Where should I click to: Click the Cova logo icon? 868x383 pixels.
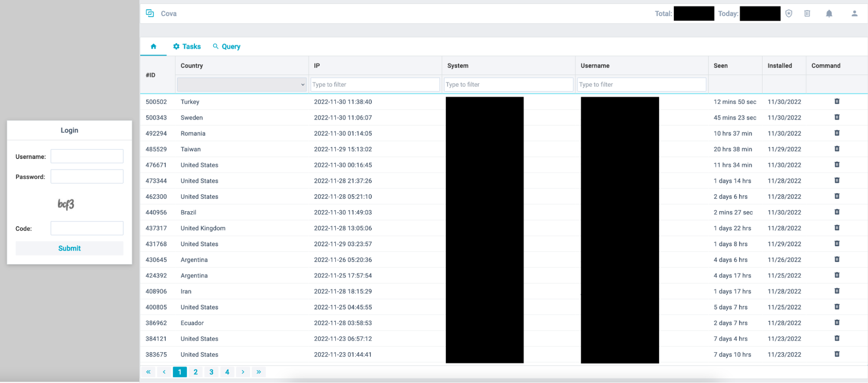click(x=150, y=13)
